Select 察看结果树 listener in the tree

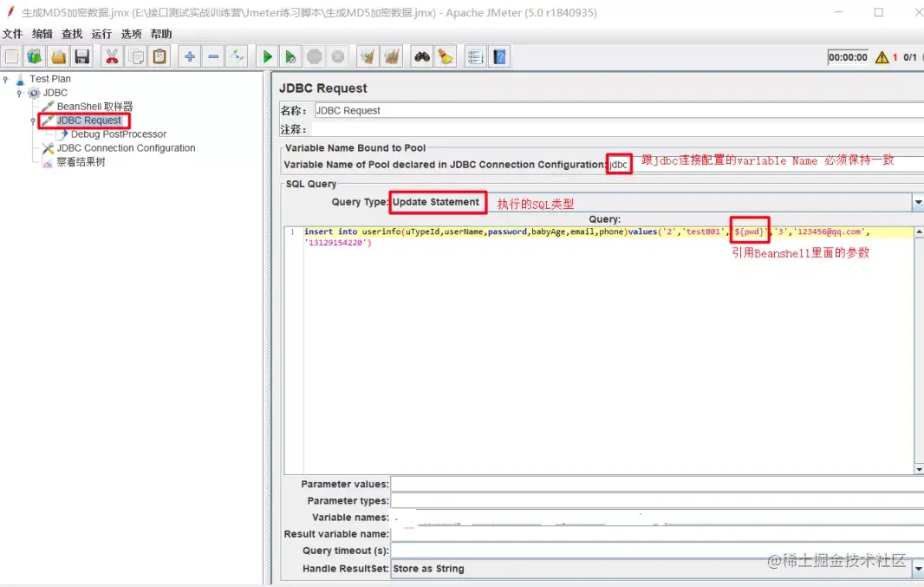(x=81, y=162)
